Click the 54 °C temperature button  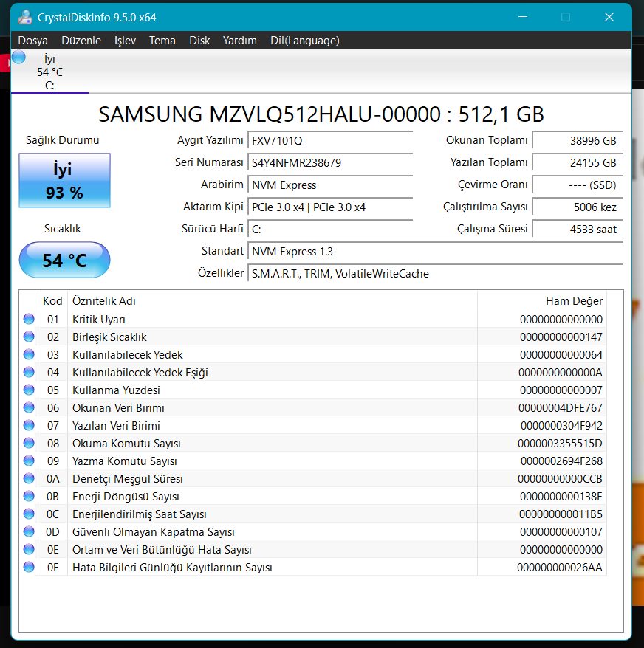64,260
